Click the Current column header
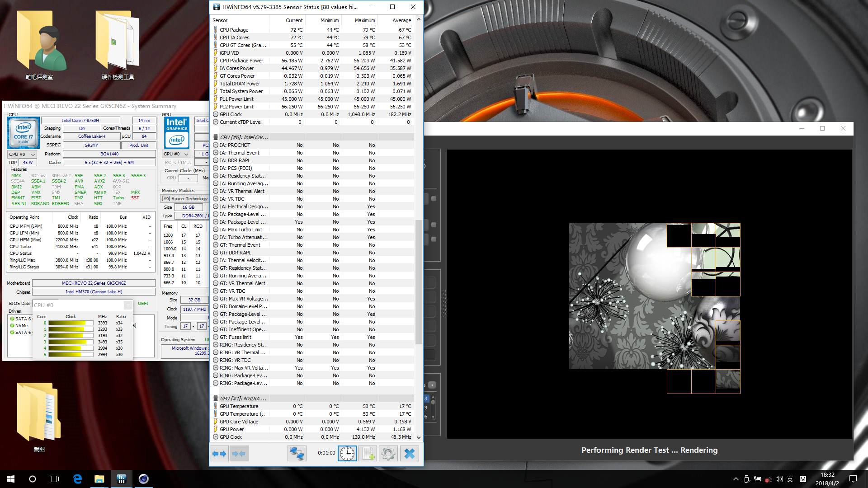 click(288, 20)
